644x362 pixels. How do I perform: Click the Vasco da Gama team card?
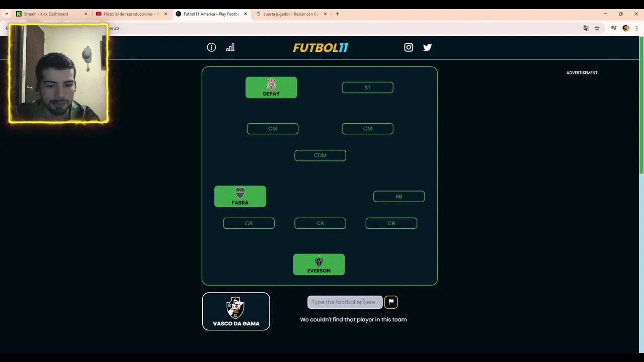tap(236, 311)
